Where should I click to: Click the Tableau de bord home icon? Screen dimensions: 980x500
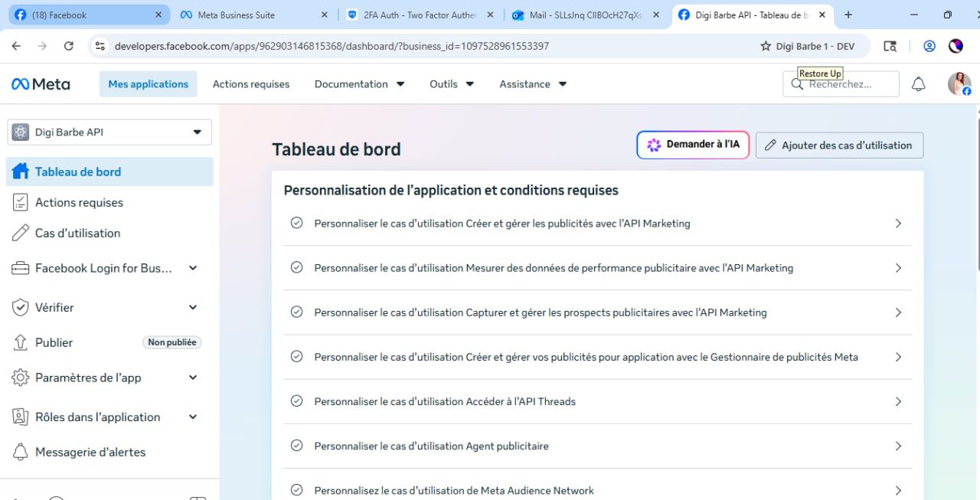(x=21, y=172)
